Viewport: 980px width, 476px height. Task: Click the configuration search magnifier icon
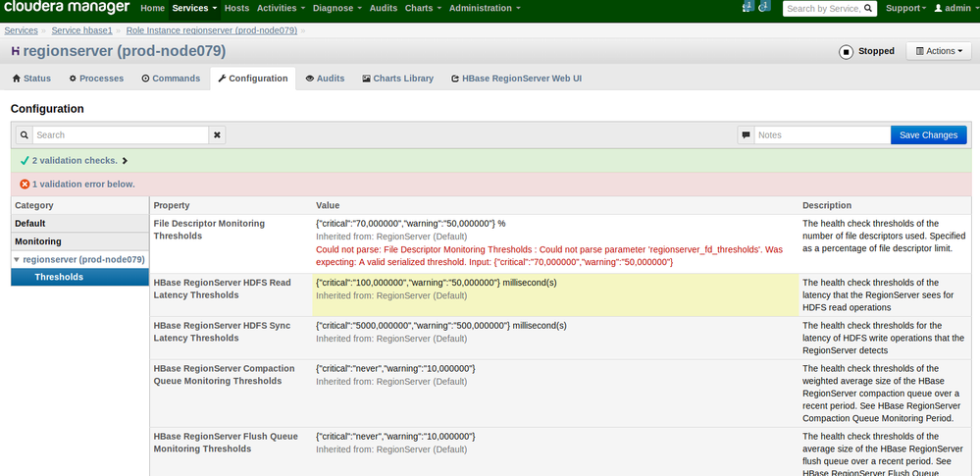(x=25, y=134)
